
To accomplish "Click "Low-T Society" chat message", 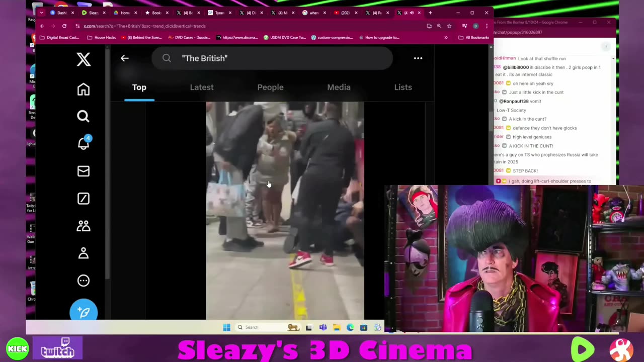I will click(x=511, y=110).
